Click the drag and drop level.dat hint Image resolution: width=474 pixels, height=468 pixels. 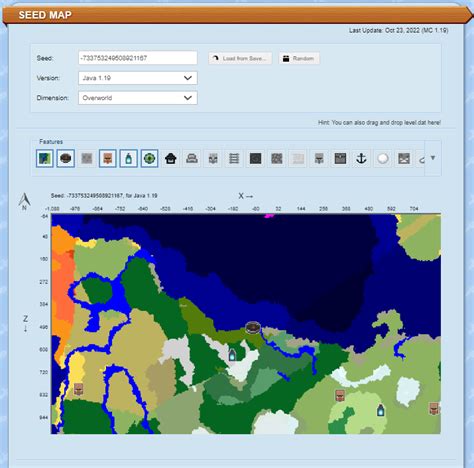click(x=379, y=123)
